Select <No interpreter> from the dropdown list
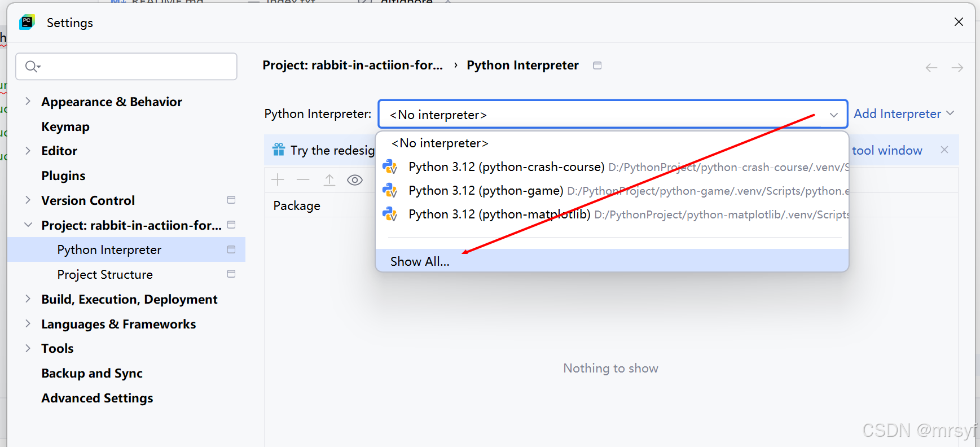The width and height of the screenshot is (980, 447). click(612, 143)
